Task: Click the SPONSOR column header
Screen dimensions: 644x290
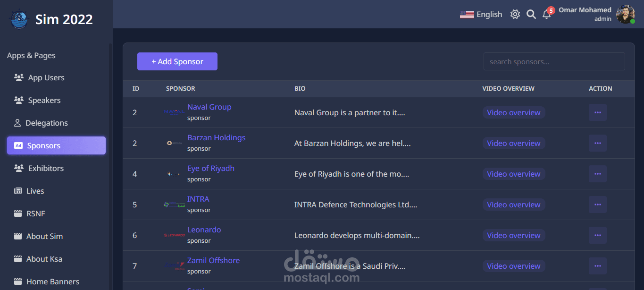Action: coord(181,88)
